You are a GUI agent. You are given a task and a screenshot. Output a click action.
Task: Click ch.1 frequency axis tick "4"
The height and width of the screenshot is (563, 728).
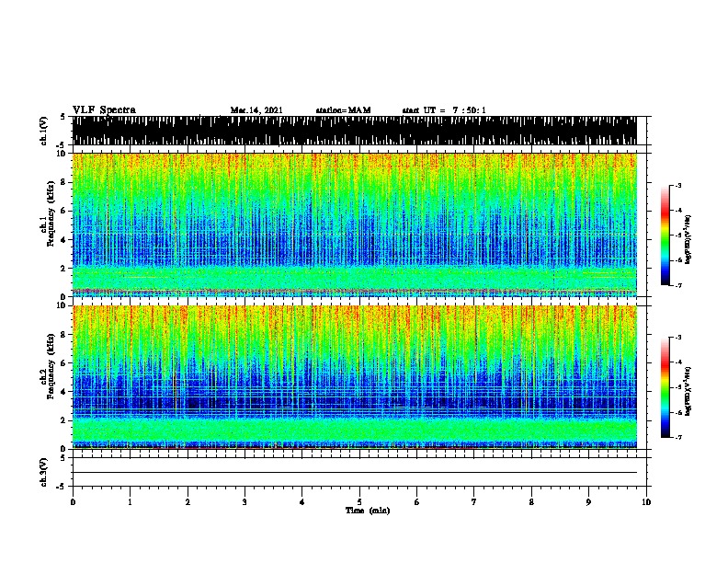(x=64, y=240)
